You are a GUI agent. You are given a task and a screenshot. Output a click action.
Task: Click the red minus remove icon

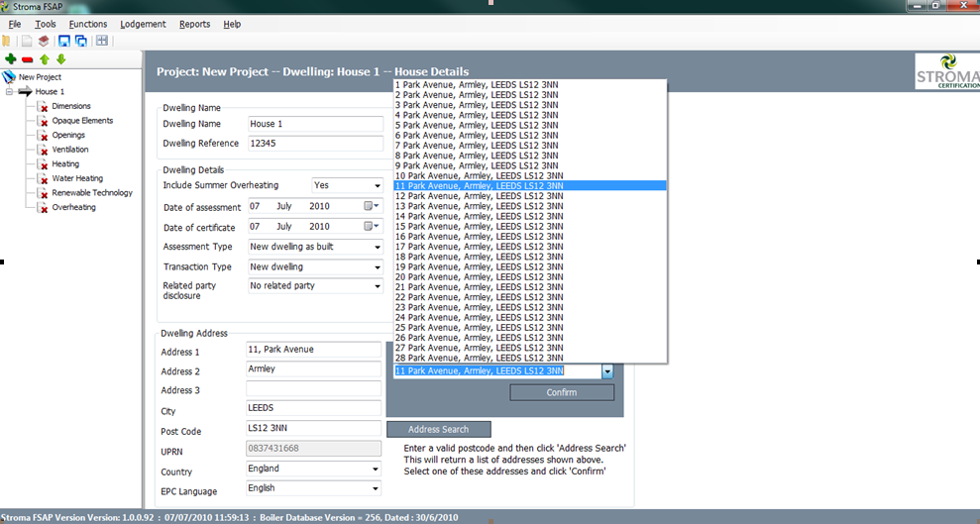(x=28, y=60)
